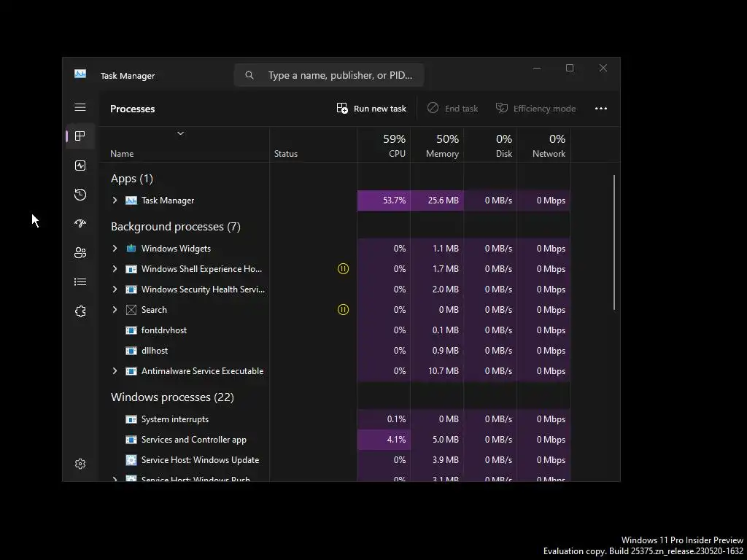This screenshot has height=560, width=747.
Task: Click the Apps (1) group heading
Action: (x=132, y=179)
